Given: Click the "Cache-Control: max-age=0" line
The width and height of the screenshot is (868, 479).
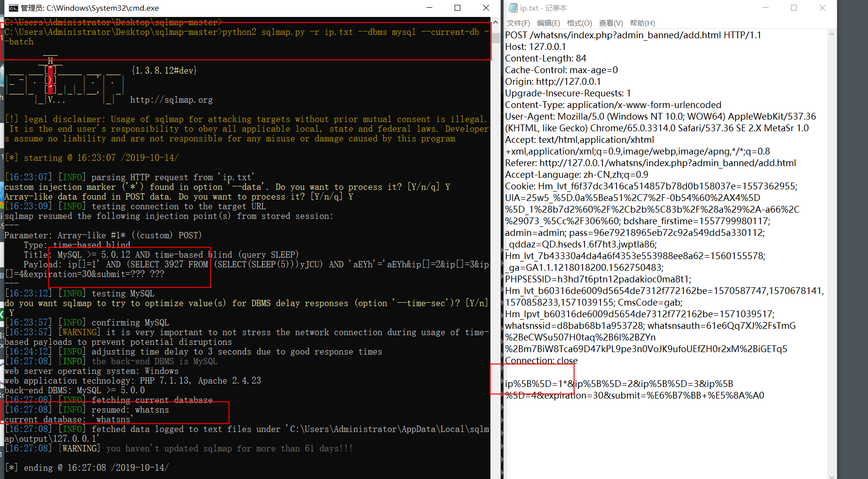Looking at the screenshot, I should 562,70.
